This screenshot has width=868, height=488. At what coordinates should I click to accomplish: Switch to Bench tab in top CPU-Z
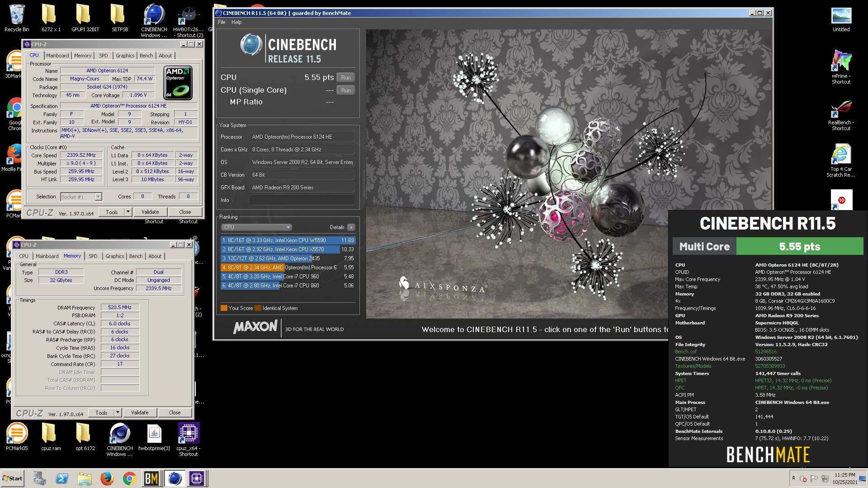pos(146,56)
